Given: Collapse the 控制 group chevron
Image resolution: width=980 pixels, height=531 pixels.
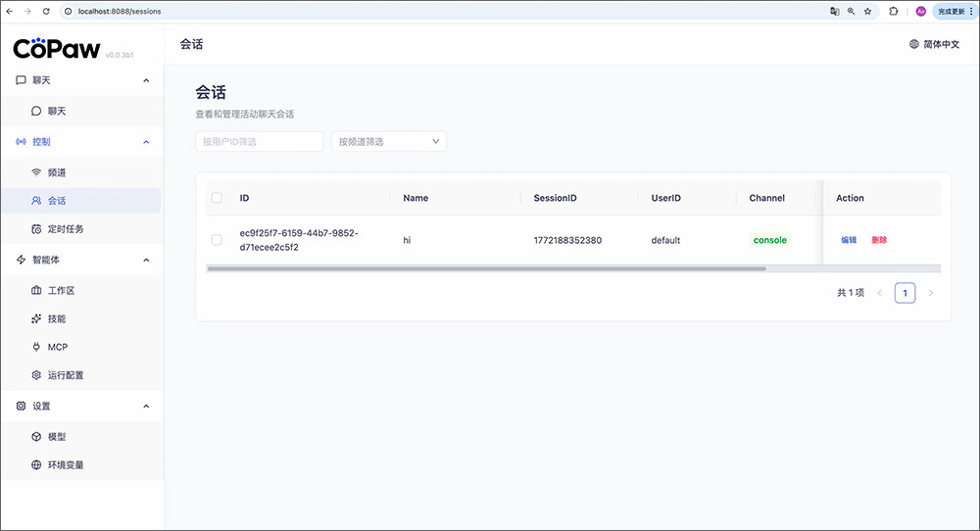Looking at the screenshot, I should 146,142.
